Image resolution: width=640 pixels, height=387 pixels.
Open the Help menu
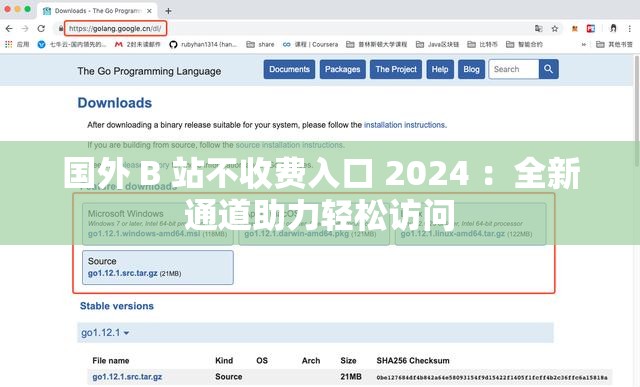[440, 69]
